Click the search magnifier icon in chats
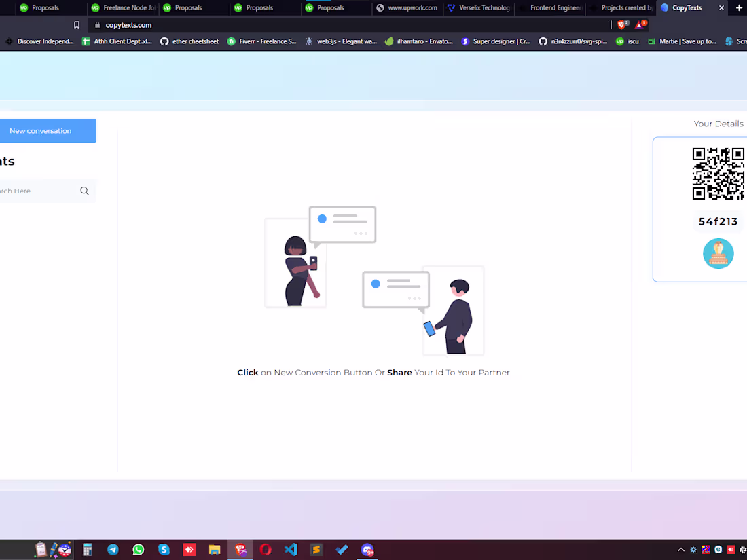747x560 pixels. tap(84, 191)
